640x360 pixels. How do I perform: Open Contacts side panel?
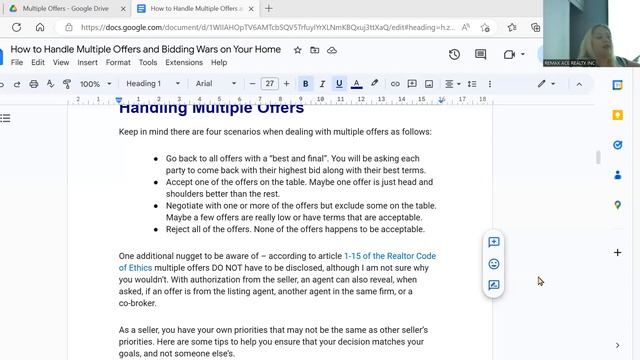pyautogui.click(x=618, y=175)
